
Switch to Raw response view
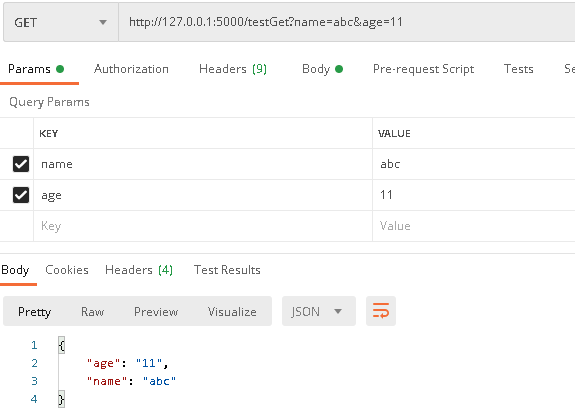(92, 312)
